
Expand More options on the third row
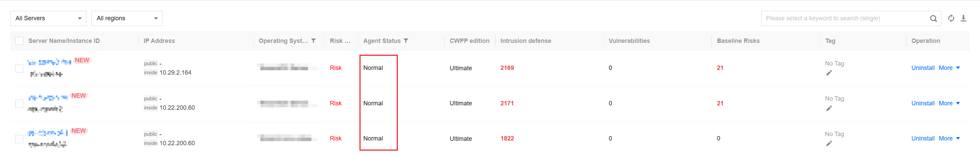pos(949,138)
